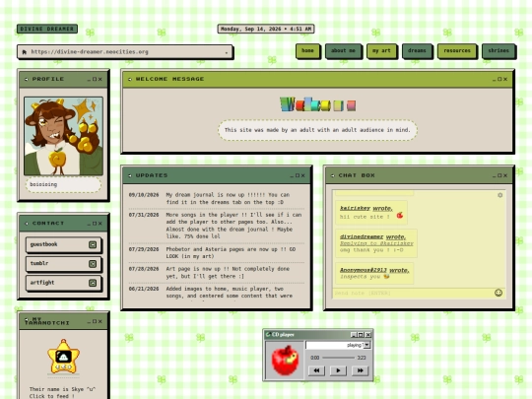
Task: Open the CD player track dropdown
Action: point(366,345)
